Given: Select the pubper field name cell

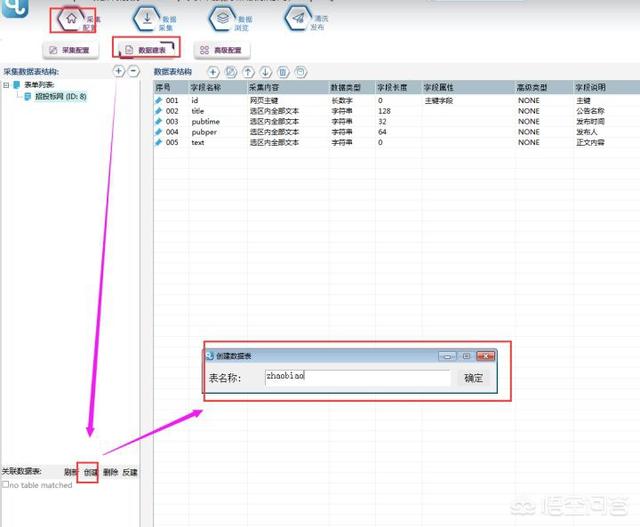Looking at the screenshot, I should click(204, 132).
